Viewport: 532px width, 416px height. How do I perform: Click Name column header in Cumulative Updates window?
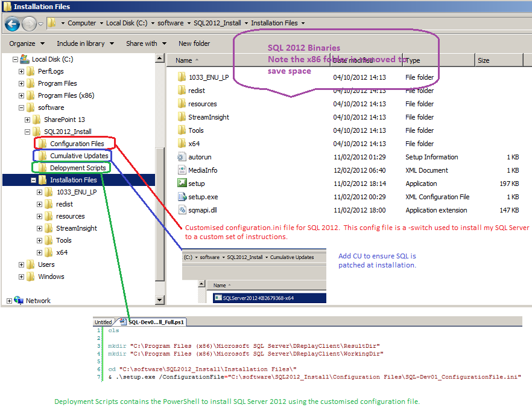(220, 286)
